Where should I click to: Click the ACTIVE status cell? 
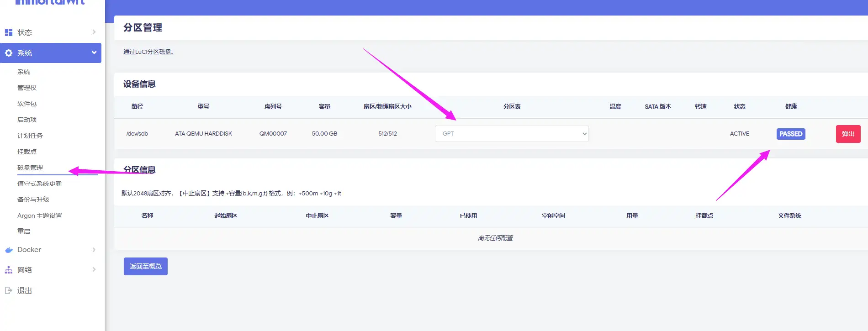point(740,134)
